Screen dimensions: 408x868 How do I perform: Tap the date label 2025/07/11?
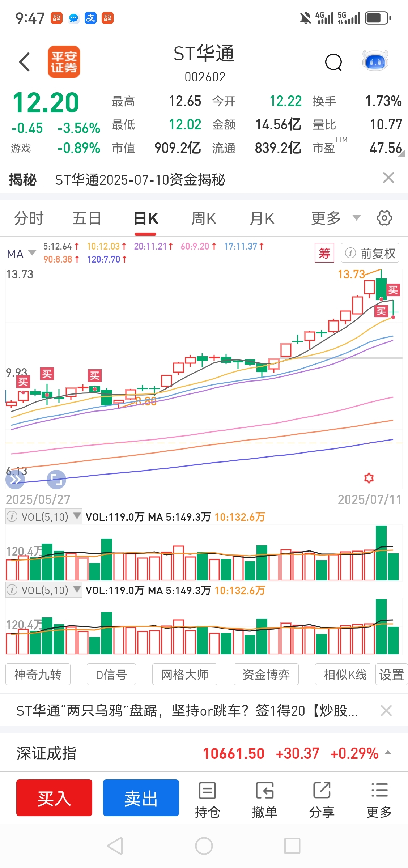(x=370, y=499)
